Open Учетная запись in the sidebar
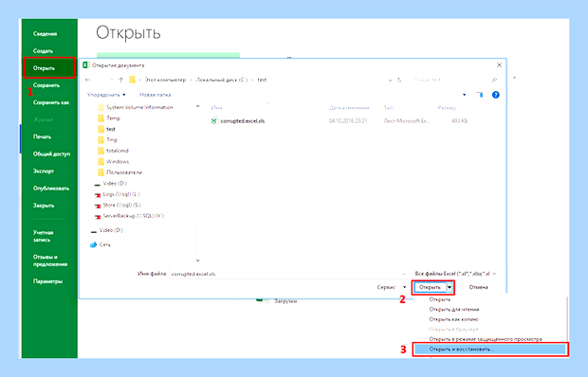Image resolution: width=588 pixels, height=377 pixels. [43, 236]
